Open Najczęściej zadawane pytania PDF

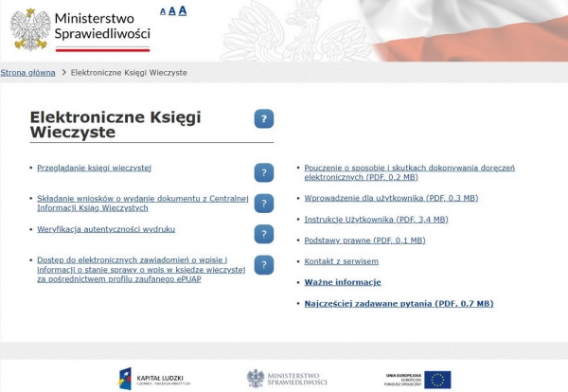click(399, 304)
